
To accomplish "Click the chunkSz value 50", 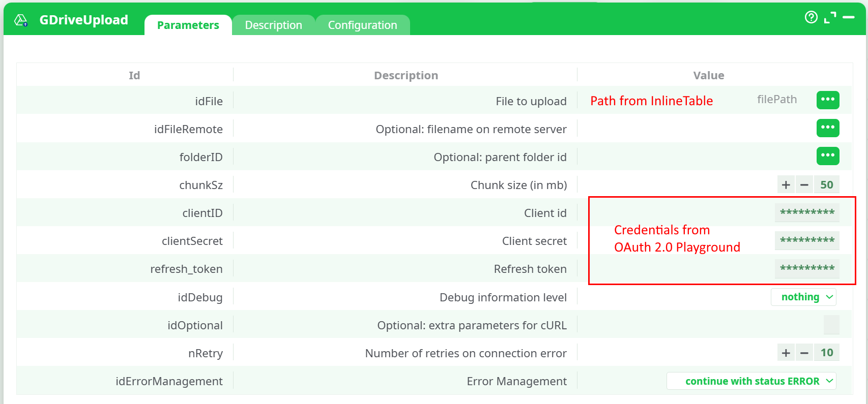I will [x=827, y=185].
